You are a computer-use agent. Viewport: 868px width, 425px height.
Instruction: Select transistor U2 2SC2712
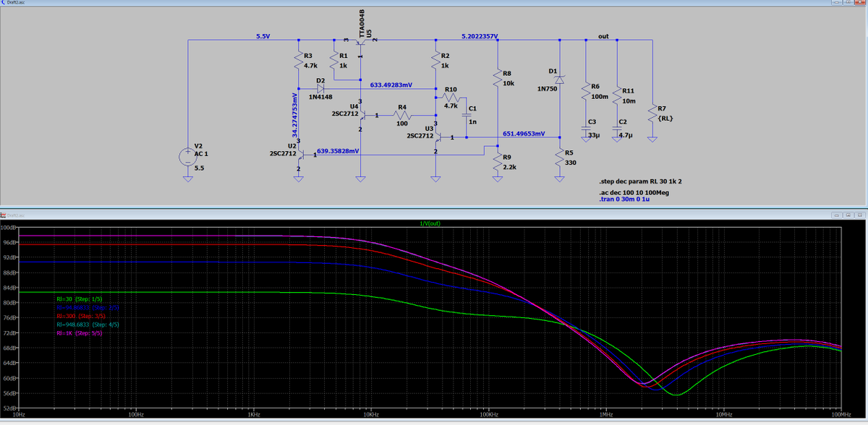click(301, 153)
